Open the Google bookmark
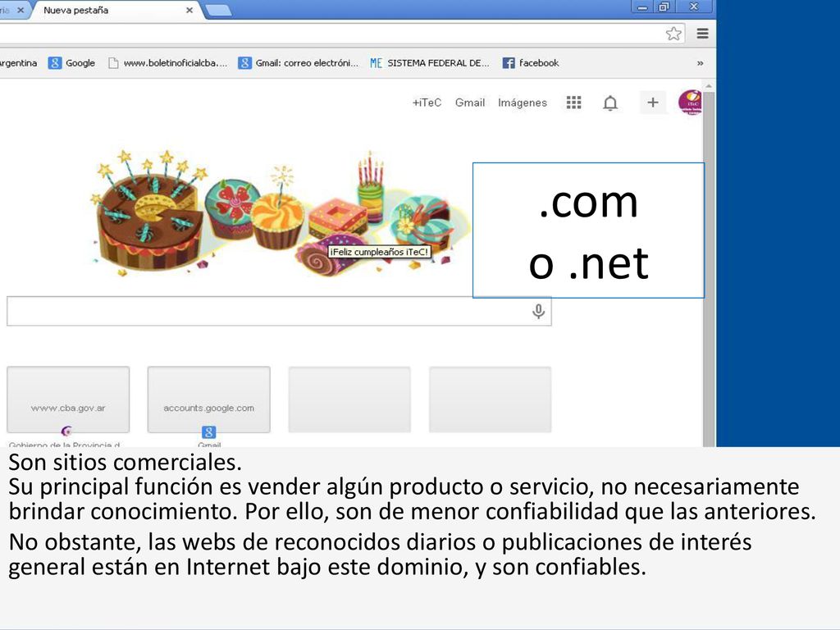840x630 pixels. [x=72, y=62]
